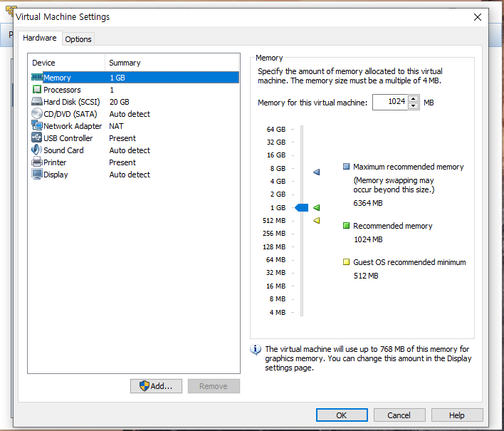Click the Memory device RAM icon
Viewport: 504px width, 431px height.
point(37,78)
